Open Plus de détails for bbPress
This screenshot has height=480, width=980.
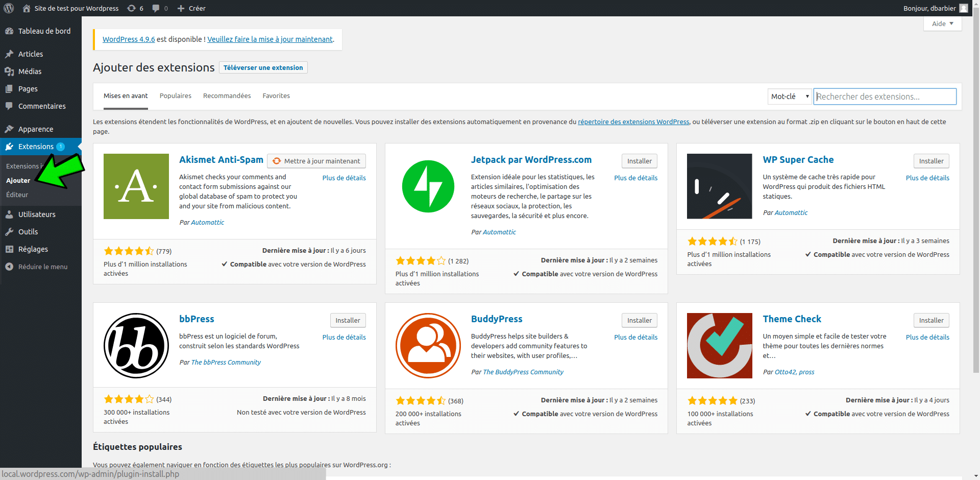coord(344,337)
